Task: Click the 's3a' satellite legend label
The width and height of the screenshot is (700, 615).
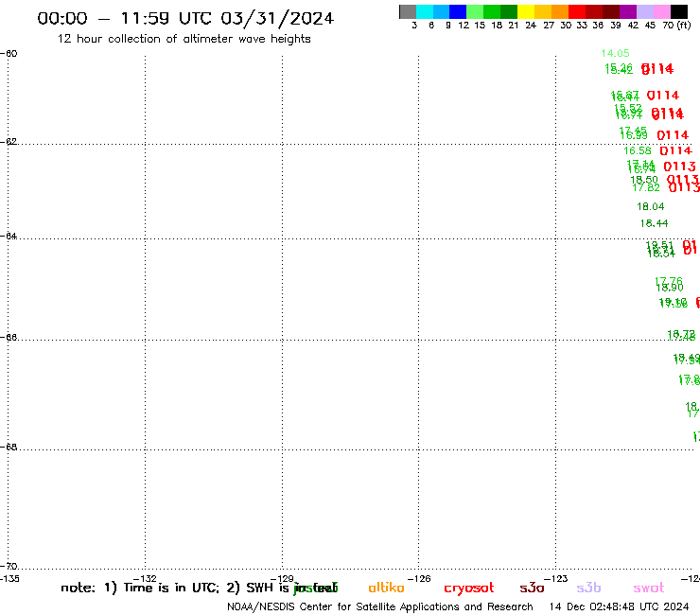Action: [532, 589]
